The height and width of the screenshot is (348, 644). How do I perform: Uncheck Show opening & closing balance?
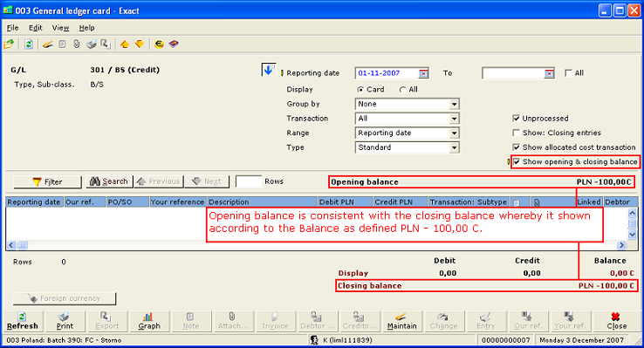(x=517, y=161)
